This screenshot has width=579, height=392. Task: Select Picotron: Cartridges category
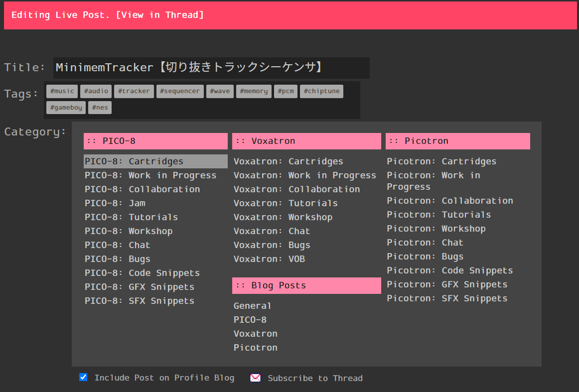(x=441, y=161)
